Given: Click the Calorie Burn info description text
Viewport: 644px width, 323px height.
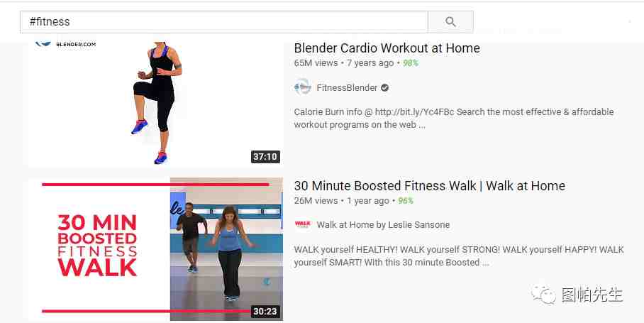Looking at the screenshot, I should tap(454, 119).
